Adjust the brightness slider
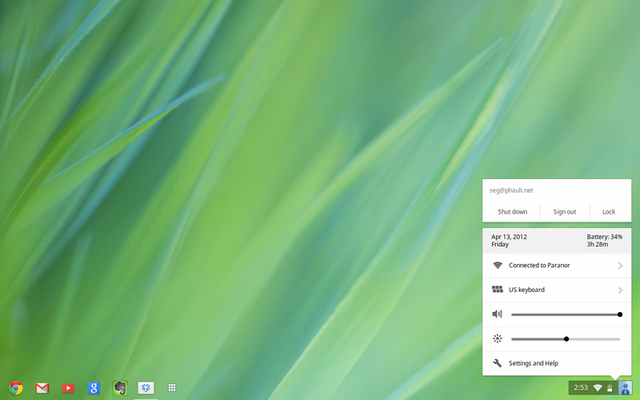Viewport: 640px width, 400px height. coord(565,339)
